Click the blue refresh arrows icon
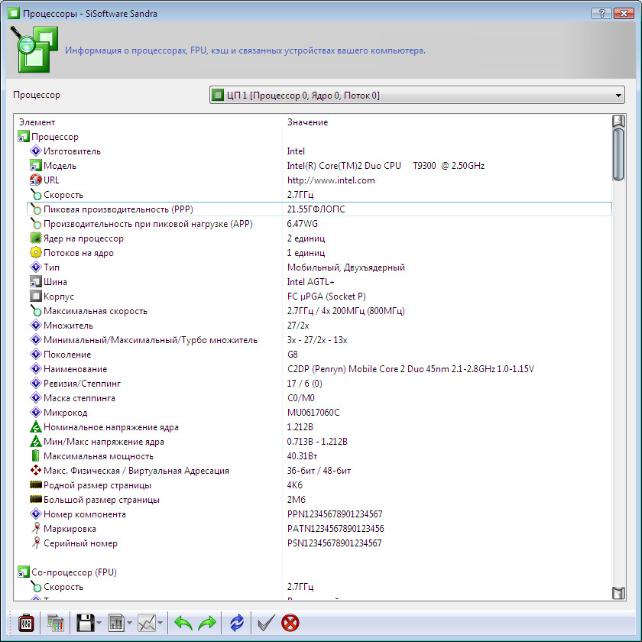The image size is (642, 642). click(237, 623)
